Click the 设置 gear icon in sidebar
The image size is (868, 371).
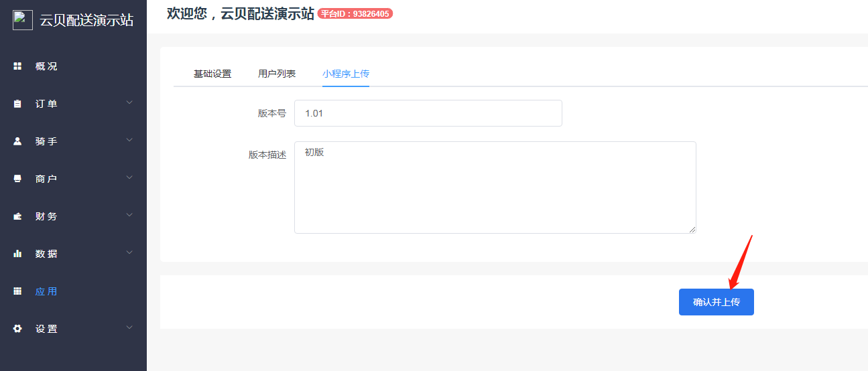point(18,329)
